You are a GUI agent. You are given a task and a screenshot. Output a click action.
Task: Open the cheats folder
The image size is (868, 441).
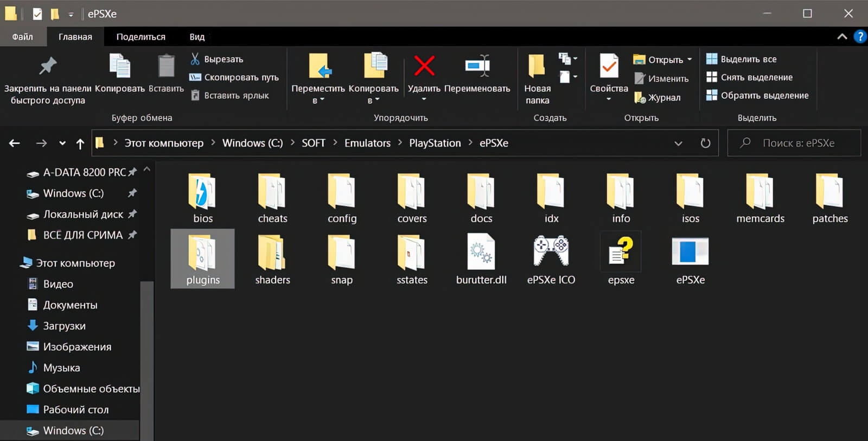pyautogui.click(x=272, y=198)
